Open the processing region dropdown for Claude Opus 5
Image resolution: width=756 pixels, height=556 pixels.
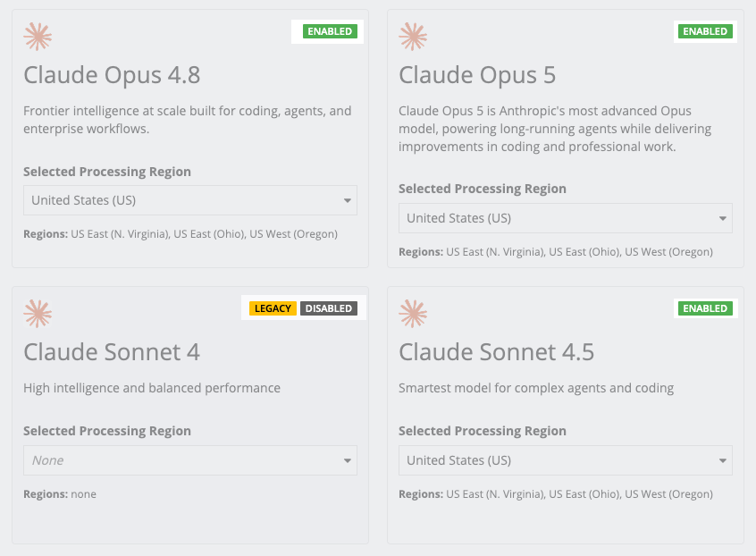pos(565,218)
